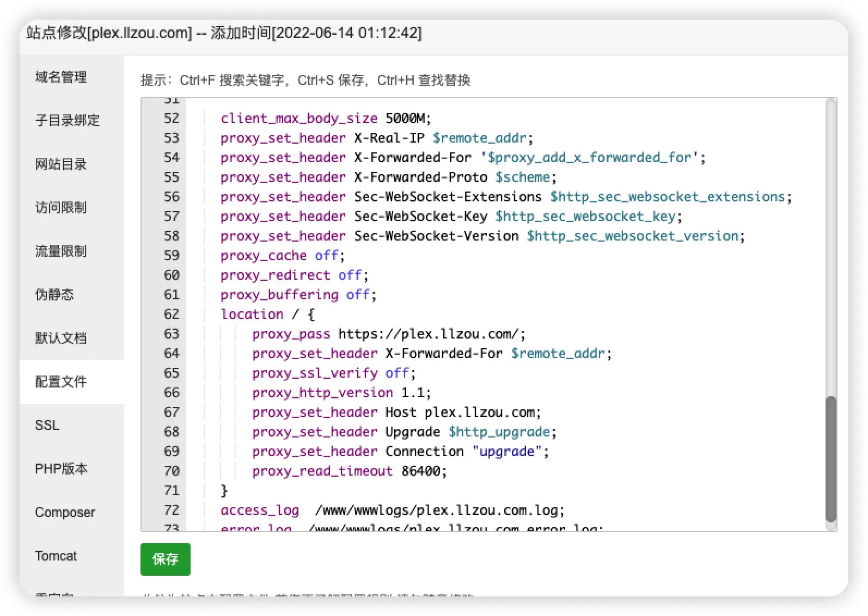Click the Upgrade $http_upgrade line
Screen dimensions: 868x616
click(404, 432)
